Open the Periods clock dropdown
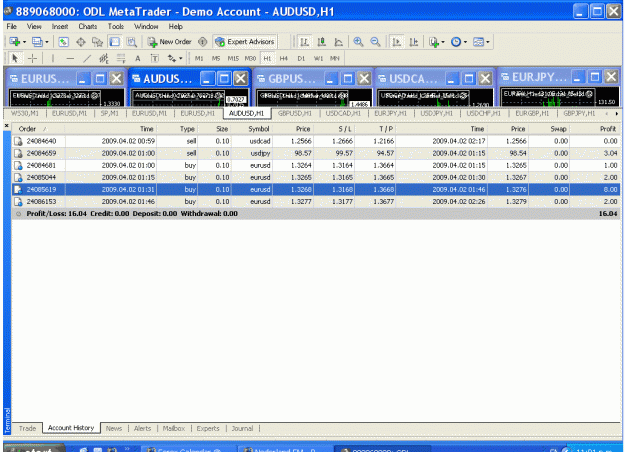Image resolution: width=625 pixels, height=452 pixels. 459,42
